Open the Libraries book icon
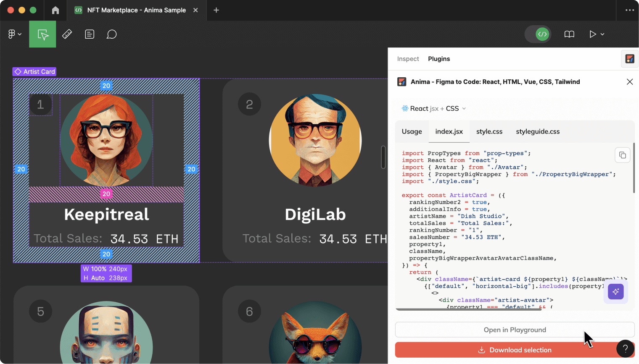Viewport: 639px width, 364px height. click(x=569, y=34)
